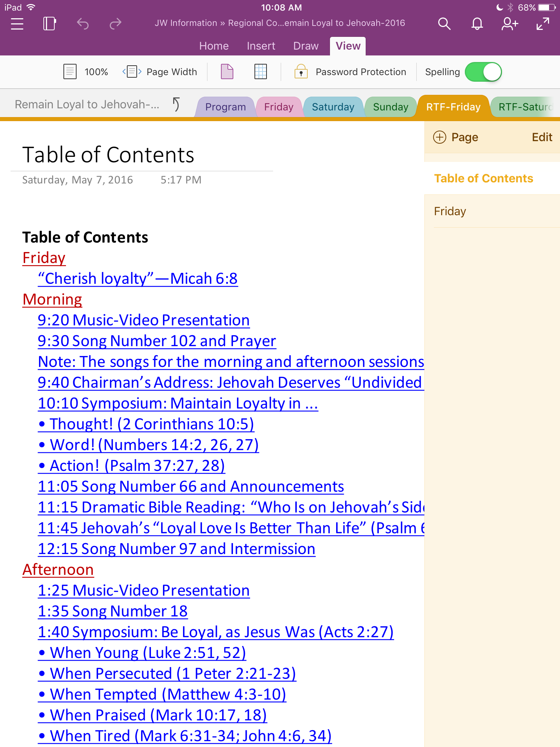Click the Undo arrow icon
The height and width of the screenshot is (747, 560).
pos(83,24)
